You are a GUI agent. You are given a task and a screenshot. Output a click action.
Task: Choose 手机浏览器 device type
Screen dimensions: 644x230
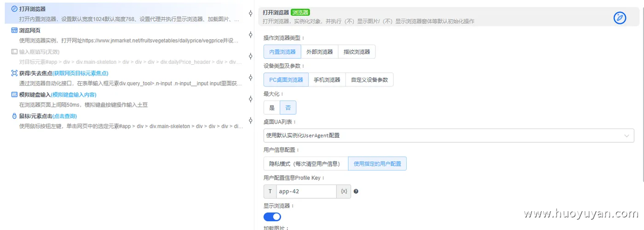327,80
